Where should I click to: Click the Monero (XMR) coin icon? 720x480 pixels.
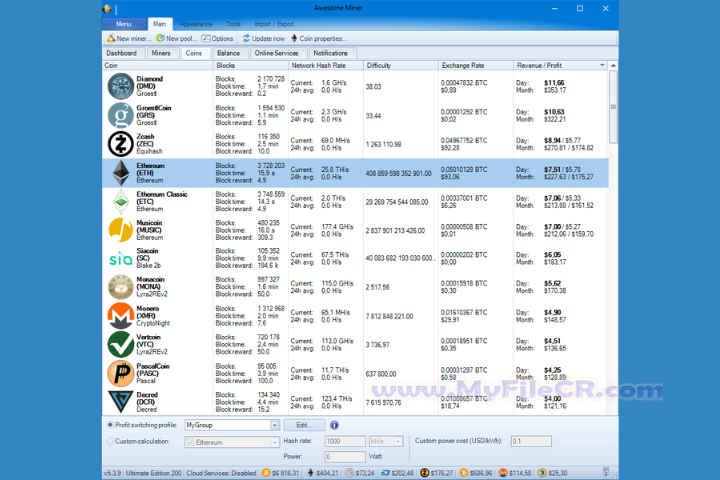point(120,316)
